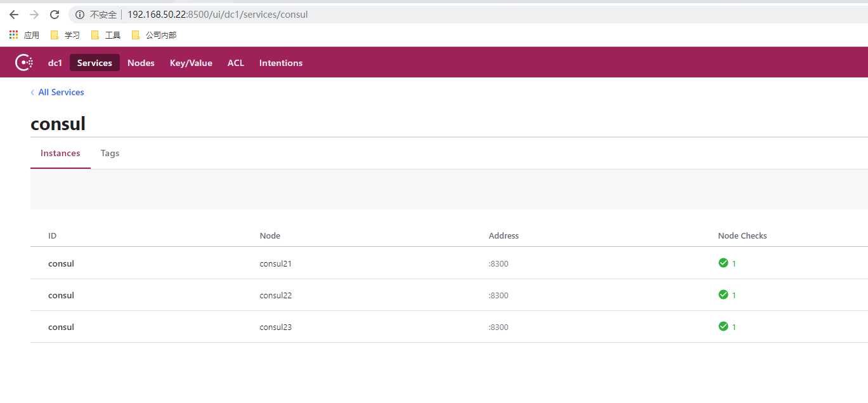The height and width of the screenshot is (403, 868).
Task: Click the :8300 address in consul21 row
Action: click(498, 263)
